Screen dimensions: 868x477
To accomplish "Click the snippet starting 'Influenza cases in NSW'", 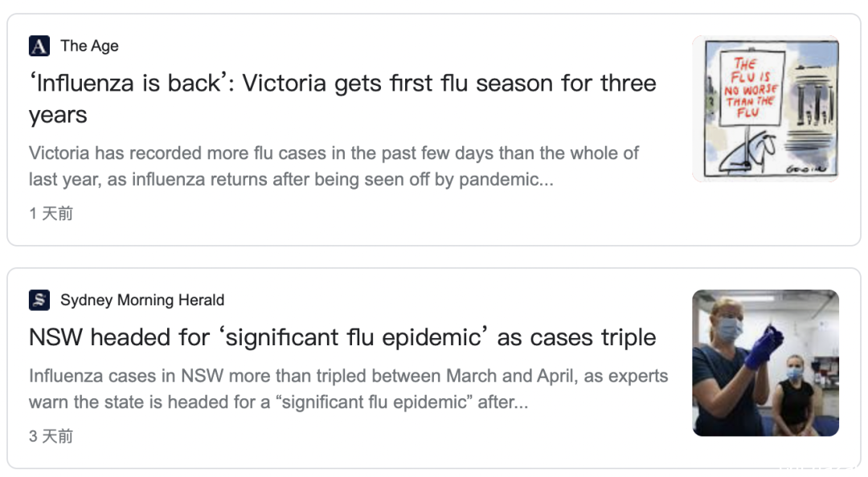I will point(349,389).
